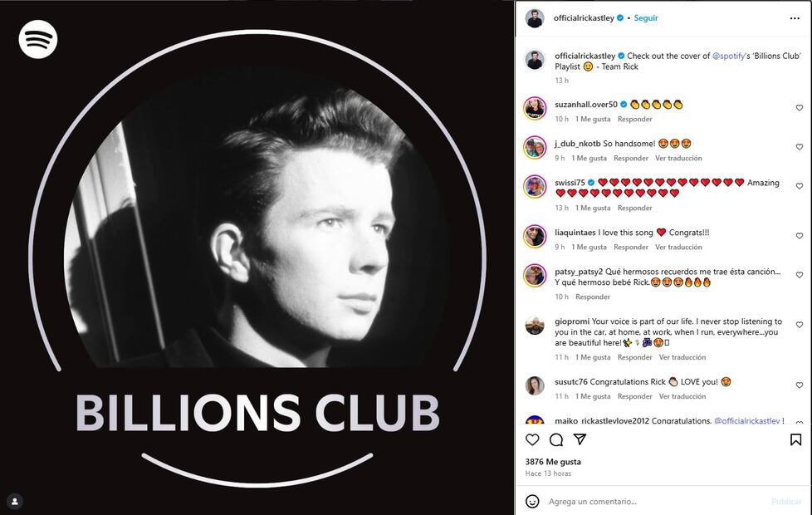Click the tagged people icon on photo
Image resolution: width=812 pixels, height=515 pixels.
(15, 501)
